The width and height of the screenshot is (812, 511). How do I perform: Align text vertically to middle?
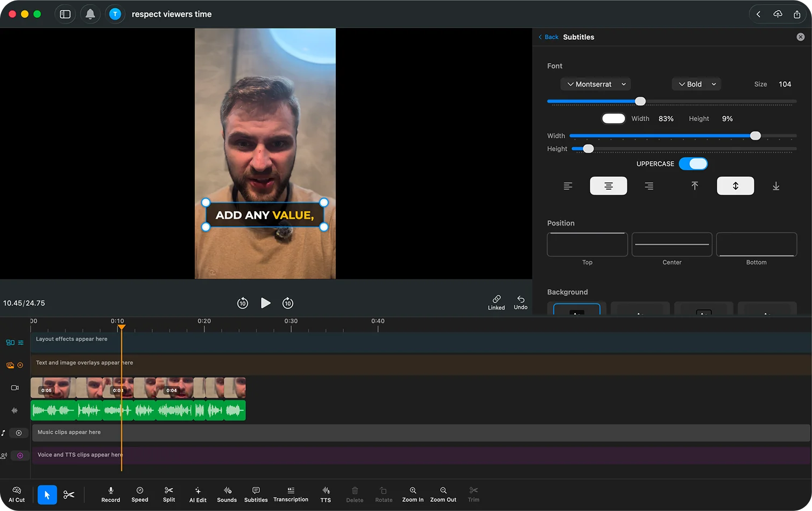click(x=736, y=186)
